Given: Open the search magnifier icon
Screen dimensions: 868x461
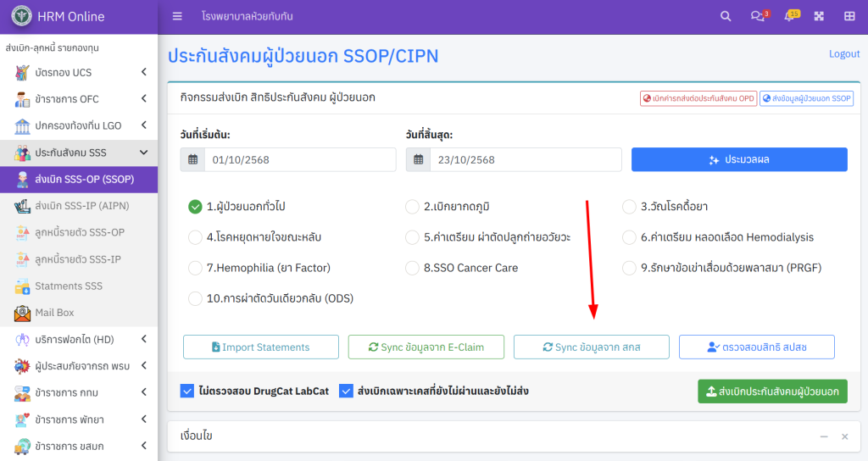Looking at the screenshot, I should (x=726, y=16).
